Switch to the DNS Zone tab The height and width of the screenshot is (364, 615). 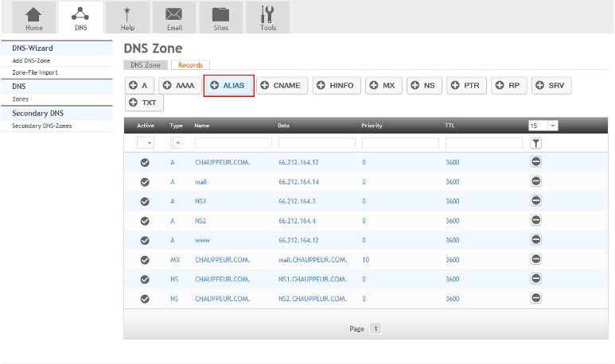click(146, 65)
